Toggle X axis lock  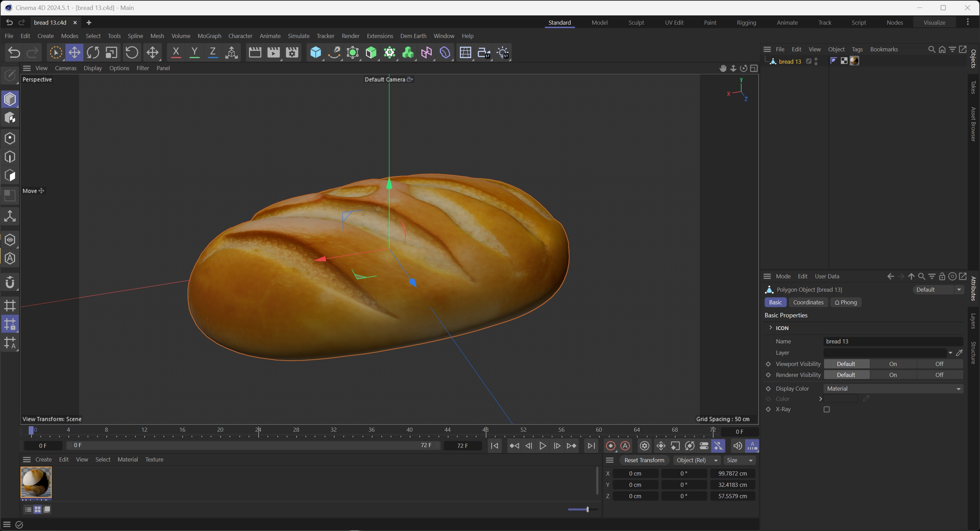pos(176,52)
